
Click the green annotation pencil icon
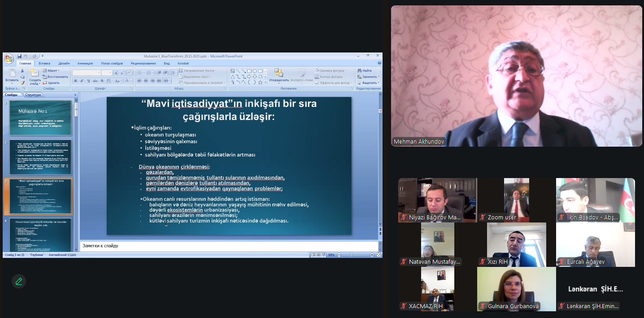pyautogui.click(x=19, y=281)
